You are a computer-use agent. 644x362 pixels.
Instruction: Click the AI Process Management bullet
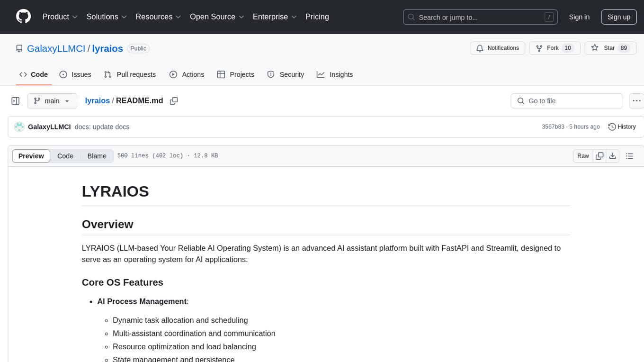click(143, 301)
